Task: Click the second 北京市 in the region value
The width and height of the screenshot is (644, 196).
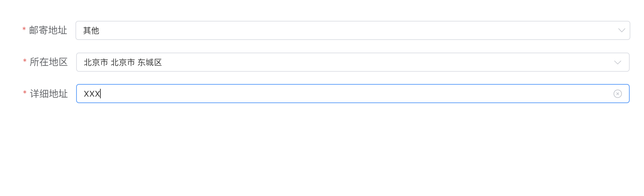Action: (123, 62)
